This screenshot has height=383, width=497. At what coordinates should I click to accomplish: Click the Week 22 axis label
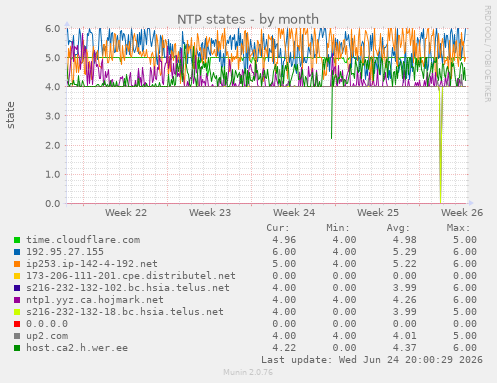coord(126,213)
